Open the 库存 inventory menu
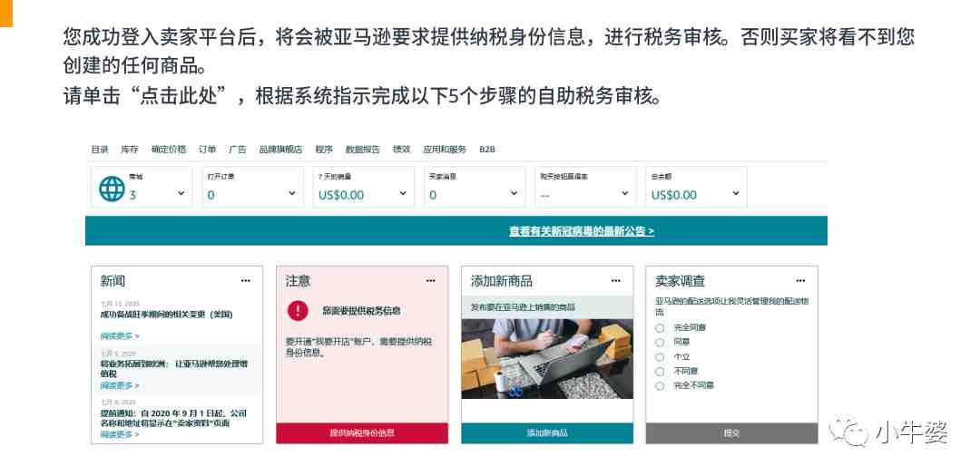Viewport: 980px width, 476px height. [130, 150]
